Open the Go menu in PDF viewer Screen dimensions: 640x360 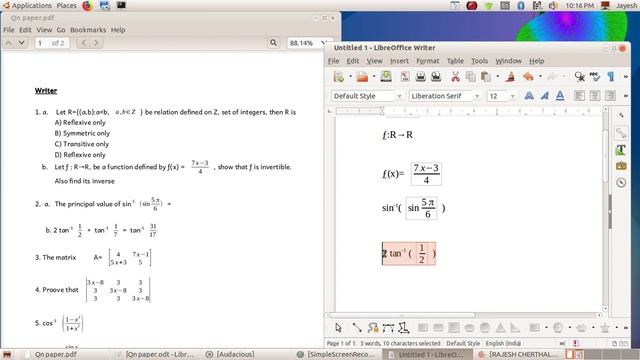(x=61, y=30)
